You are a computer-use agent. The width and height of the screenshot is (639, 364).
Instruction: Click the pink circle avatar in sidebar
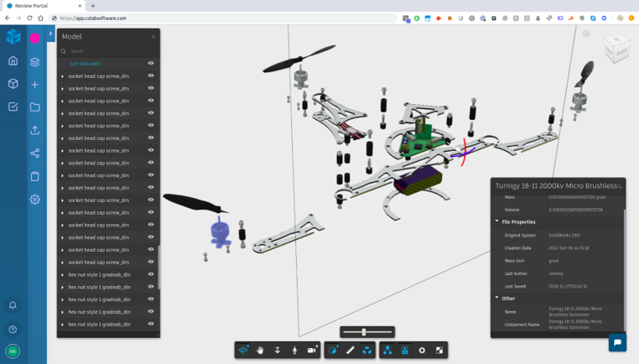pyautogui.click(x=34, y=38)
